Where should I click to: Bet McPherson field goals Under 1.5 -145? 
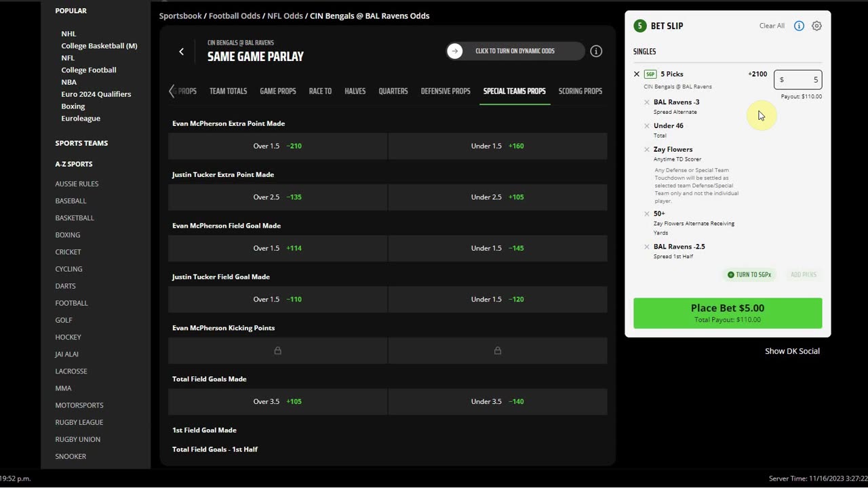pyautogui.click(x=498, y=248)
